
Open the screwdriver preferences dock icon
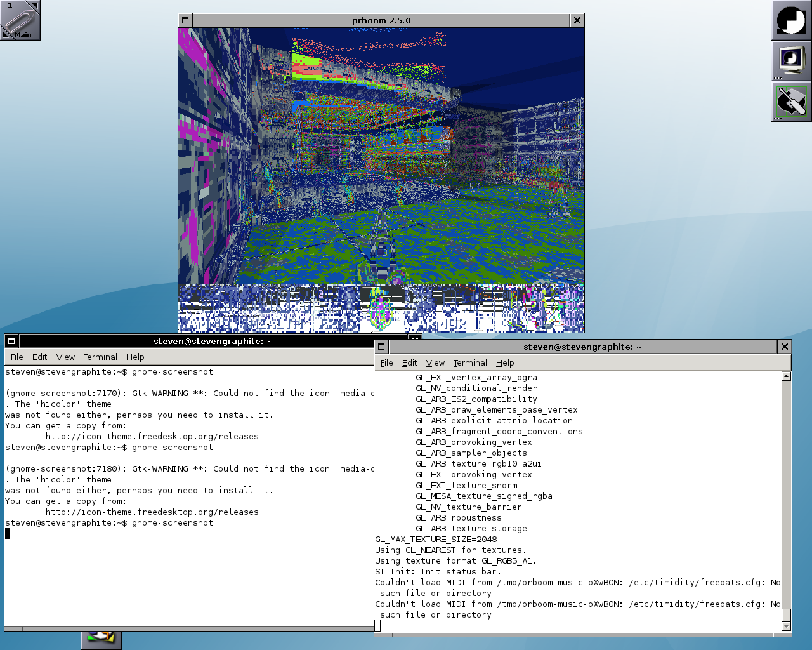click(791, 102)
